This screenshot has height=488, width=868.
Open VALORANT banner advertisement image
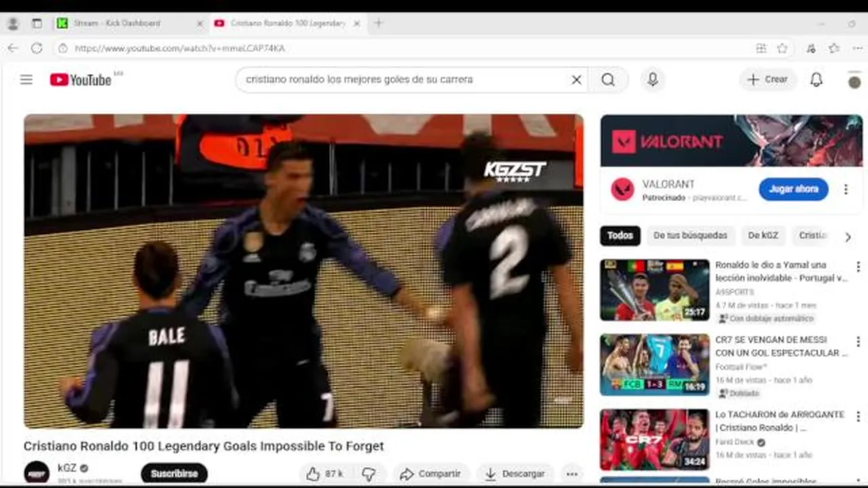click(731, 141)
